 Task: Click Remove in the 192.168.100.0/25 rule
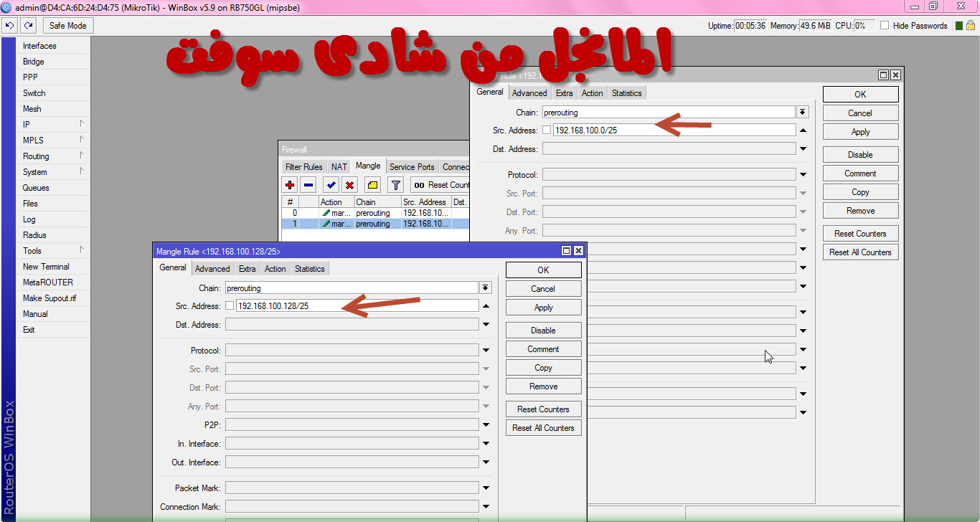(860, 211)
